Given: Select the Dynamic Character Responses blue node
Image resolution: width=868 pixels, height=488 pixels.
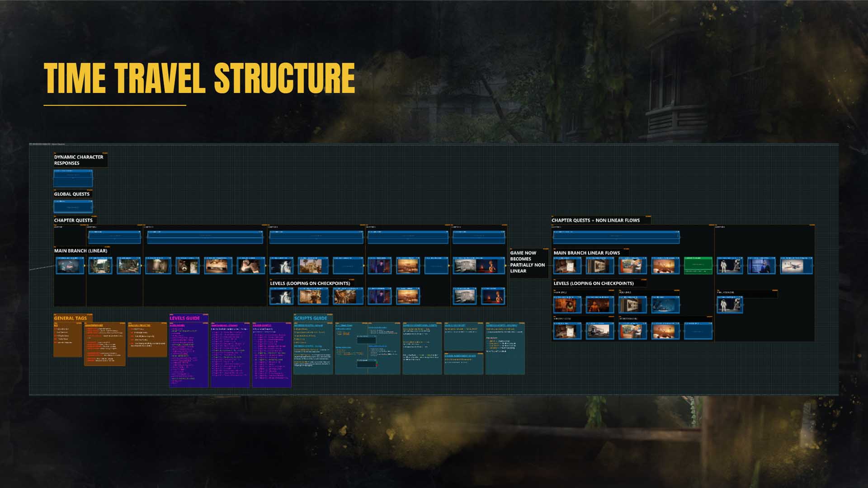Looking at the screenshot, I should point(73,178).
